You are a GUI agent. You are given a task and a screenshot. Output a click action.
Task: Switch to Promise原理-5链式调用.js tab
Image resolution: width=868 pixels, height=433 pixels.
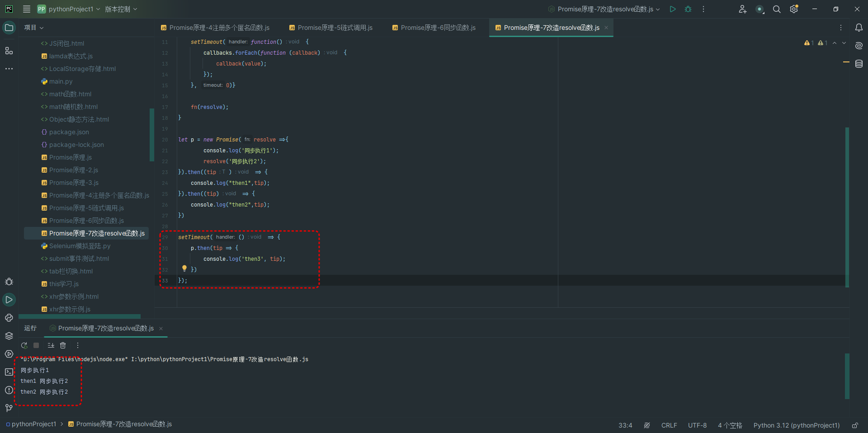point(330,28)
